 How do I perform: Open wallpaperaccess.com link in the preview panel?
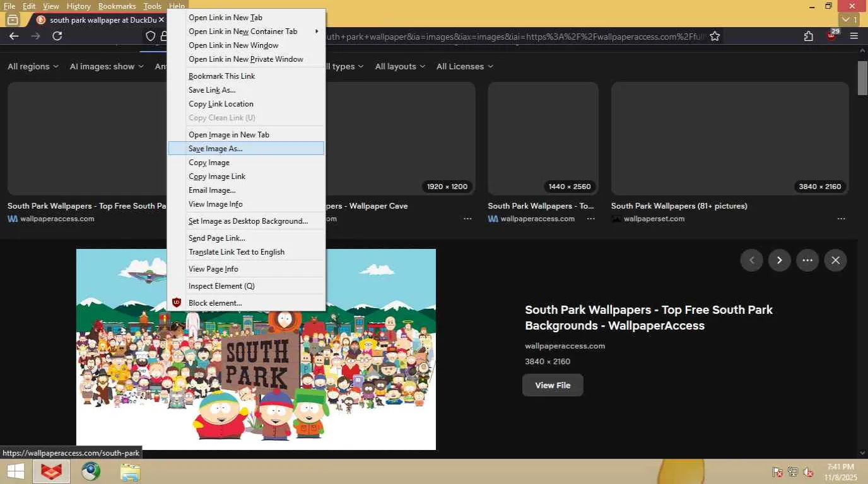click(565, 346)
